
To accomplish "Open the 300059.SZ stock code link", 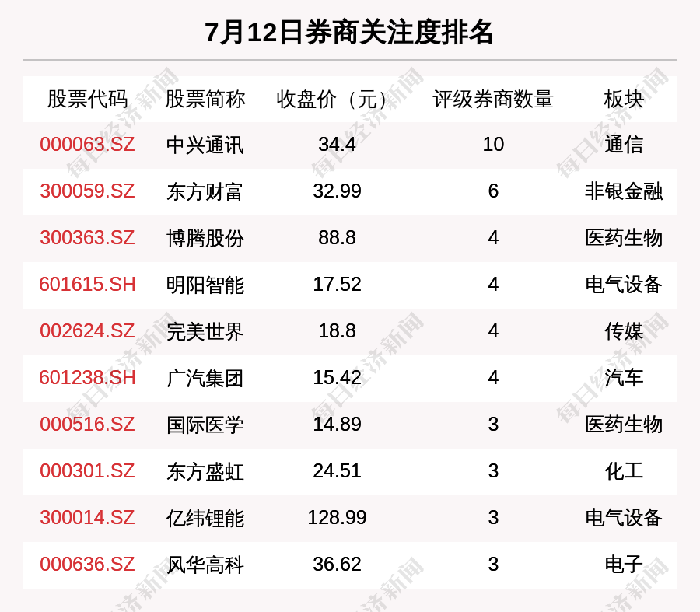I will coord(87,191).
